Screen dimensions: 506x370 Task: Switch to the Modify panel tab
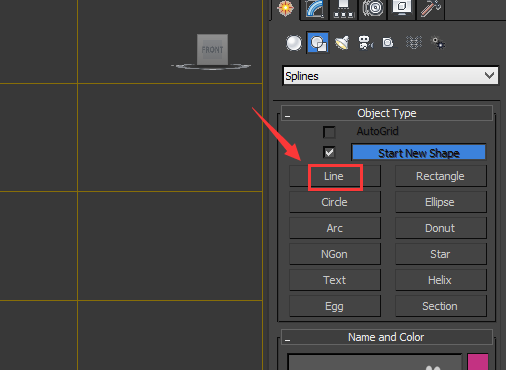pyautogui.click(x=314, y=8)
